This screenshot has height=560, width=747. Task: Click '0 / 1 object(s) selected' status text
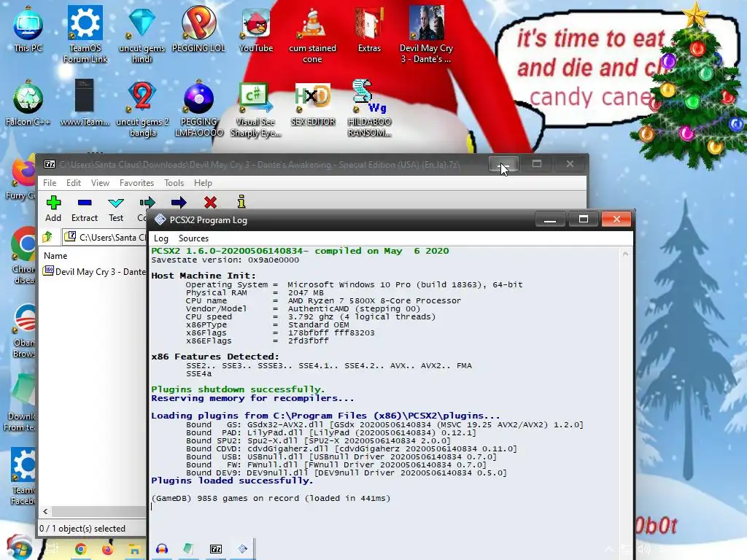coord(82,529)
